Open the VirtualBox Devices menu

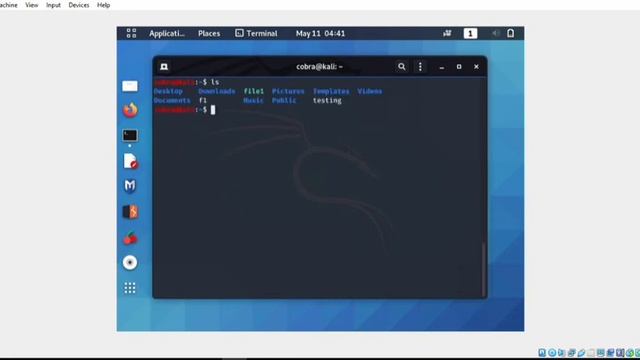(x=79, y=5)
